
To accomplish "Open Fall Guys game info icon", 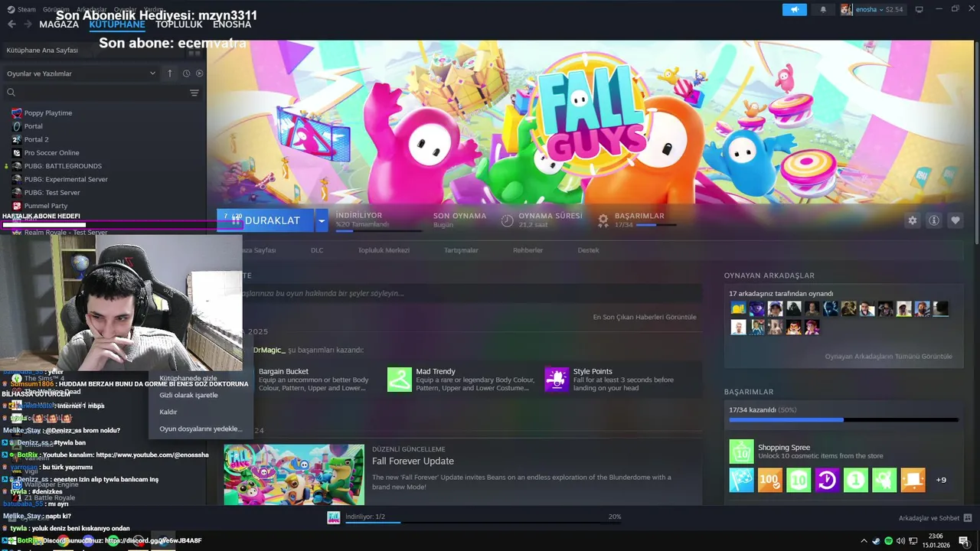I will coord(934,220).
